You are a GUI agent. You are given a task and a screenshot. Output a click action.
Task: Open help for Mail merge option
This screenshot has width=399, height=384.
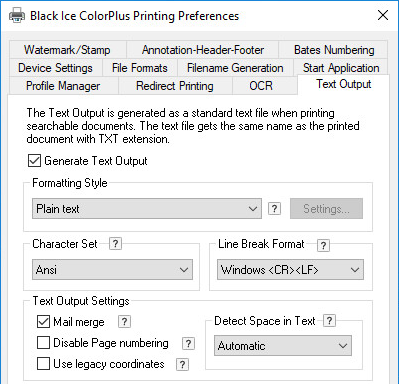click(x=124, y=322)
